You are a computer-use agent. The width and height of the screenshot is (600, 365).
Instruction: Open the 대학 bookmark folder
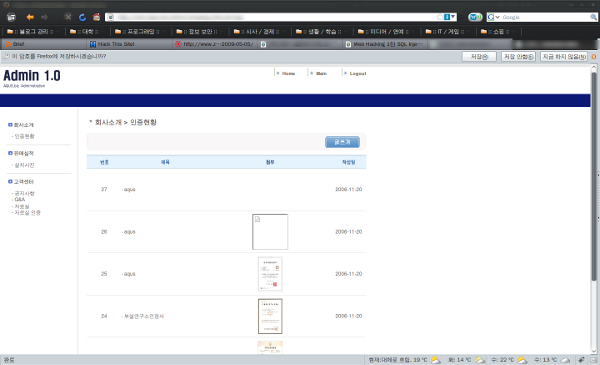[86, 31]
